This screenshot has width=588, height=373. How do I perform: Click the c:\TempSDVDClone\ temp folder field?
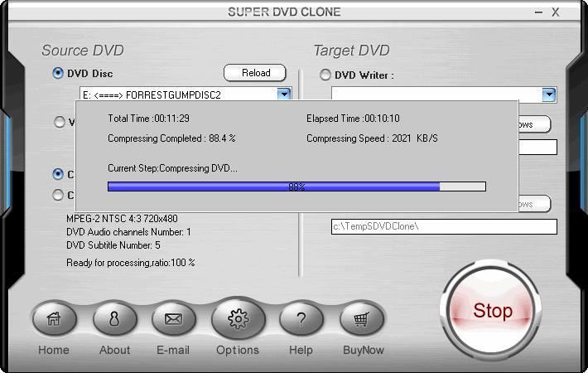coord(444,226)
